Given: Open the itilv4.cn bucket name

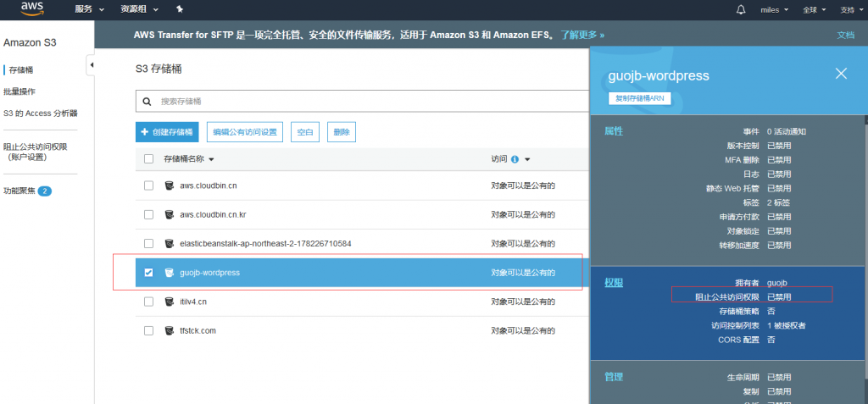Looking at the screenshot, I should pos(193,302).
